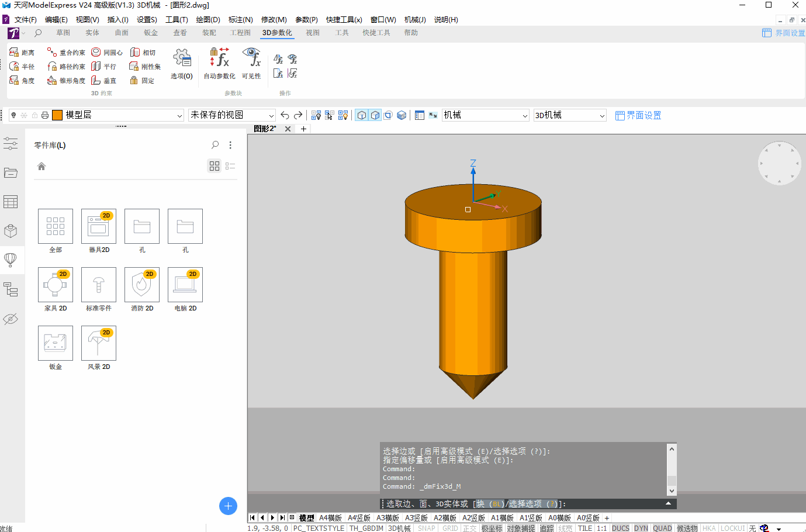Open the 标注(N) menu
The height and width of the screenshot is (532, 806).
pos(240,19)
